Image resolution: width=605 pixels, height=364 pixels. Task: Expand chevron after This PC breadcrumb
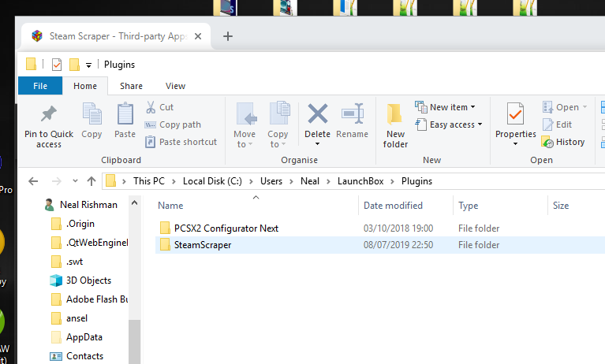pyautogui.click(x=174, y=181)
